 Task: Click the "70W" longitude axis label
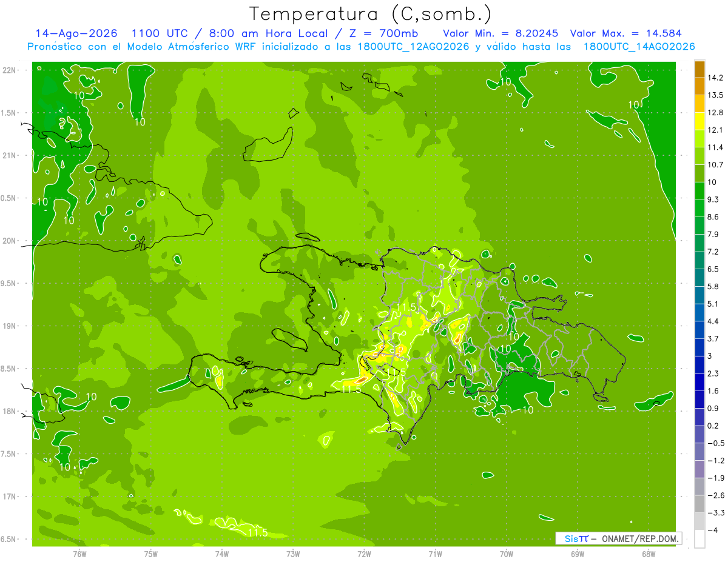(x=506, y=554)
